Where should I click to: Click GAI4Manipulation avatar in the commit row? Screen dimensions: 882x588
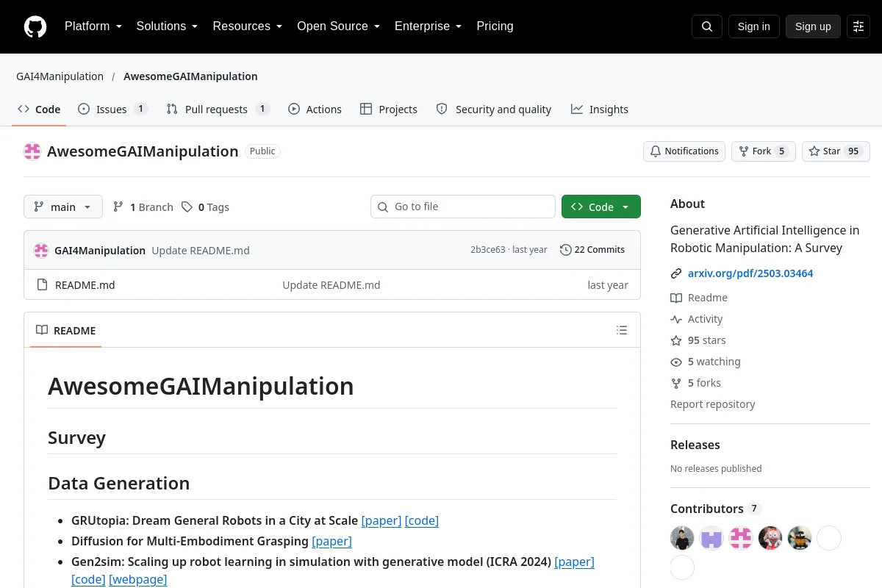click(41, 251)
